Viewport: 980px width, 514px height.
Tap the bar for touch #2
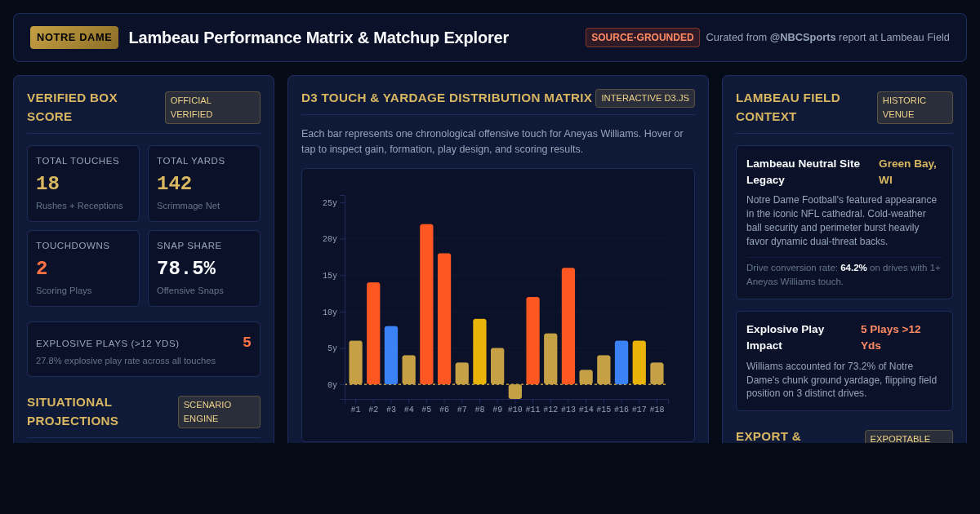[373, 334]
